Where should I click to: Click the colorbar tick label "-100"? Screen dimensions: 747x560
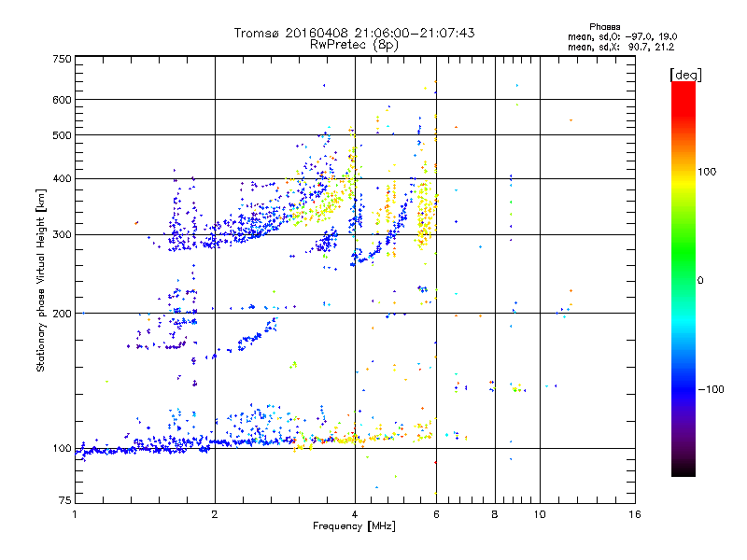tap(711, 389)
